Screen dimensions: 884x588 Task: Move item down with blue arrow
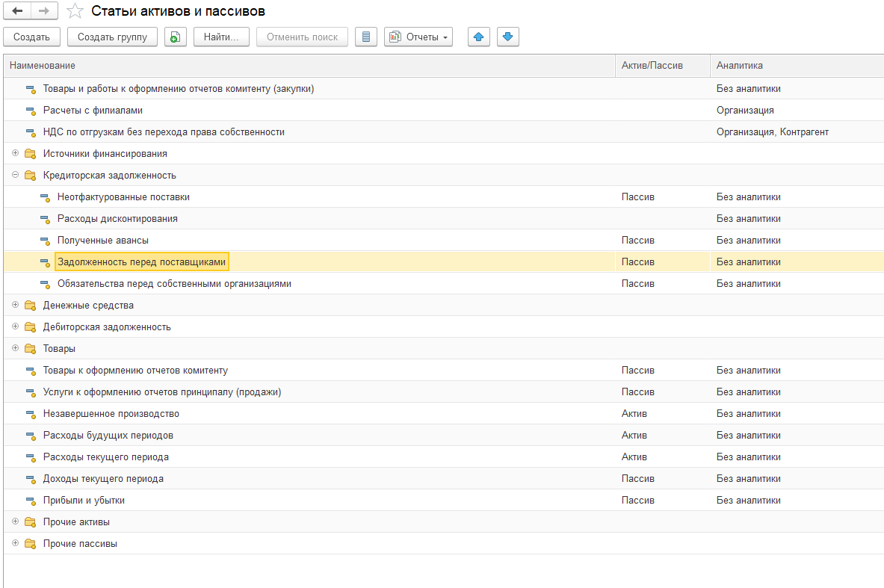coord(507,37)
